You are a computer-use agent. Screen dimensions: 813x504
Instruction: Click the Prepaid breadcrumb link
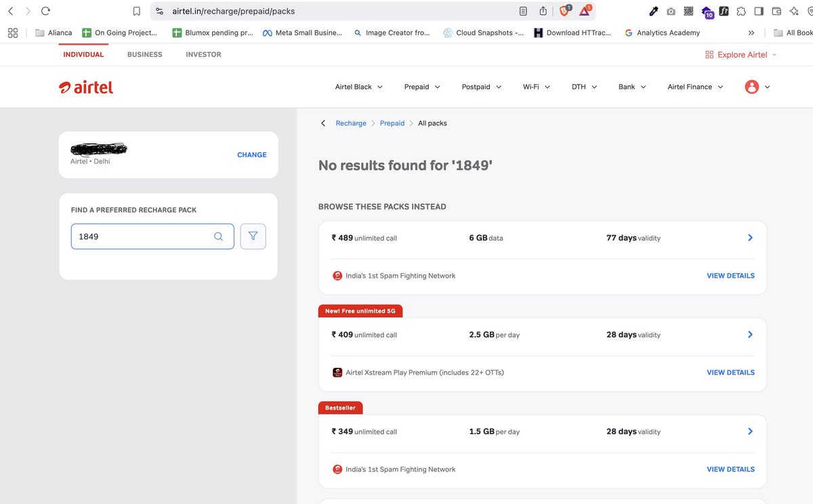point(392,123)
